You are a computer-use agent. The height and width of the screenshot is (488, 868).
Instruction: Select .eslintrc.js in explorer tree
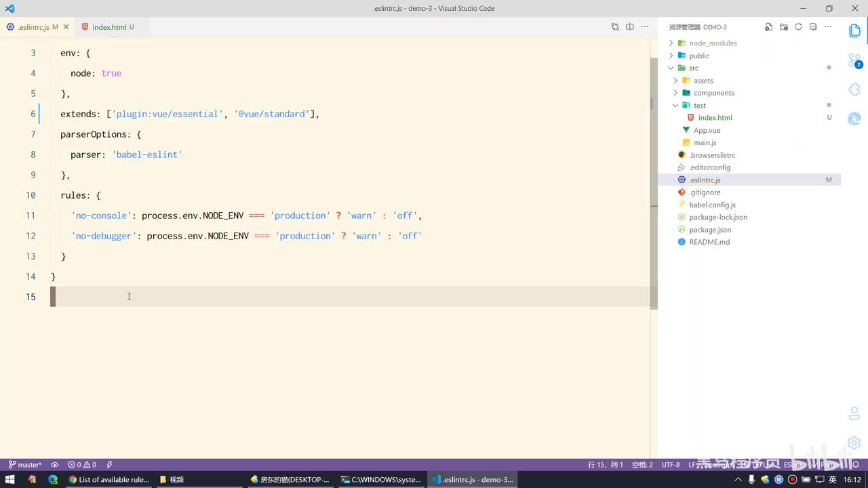coord(749,180)
